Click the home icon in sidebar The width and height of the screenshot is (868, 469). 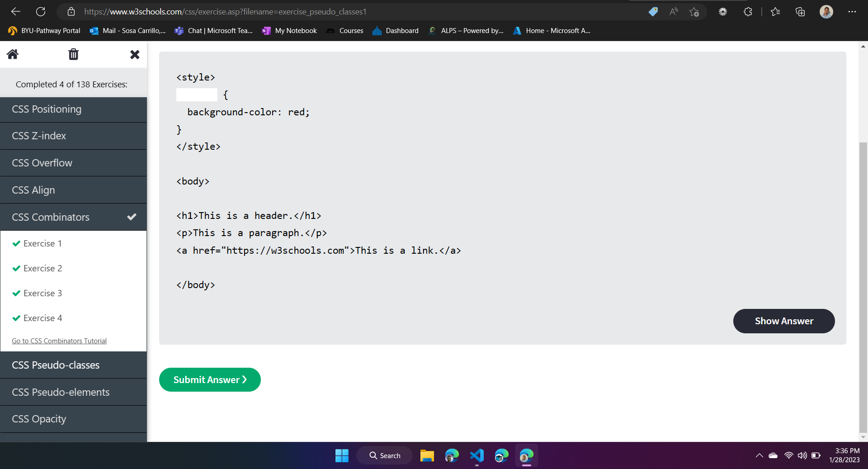13,54
